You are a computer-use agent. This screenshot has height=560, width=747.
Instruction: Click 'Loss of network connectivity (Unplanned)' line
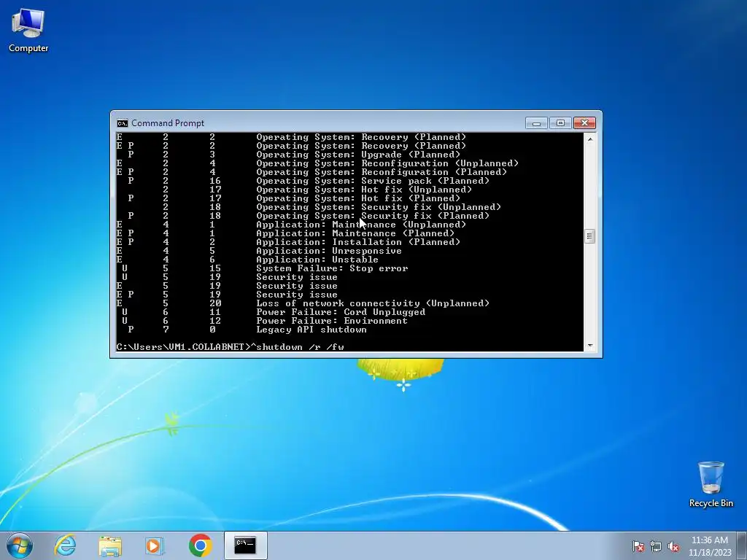[373, 303]
